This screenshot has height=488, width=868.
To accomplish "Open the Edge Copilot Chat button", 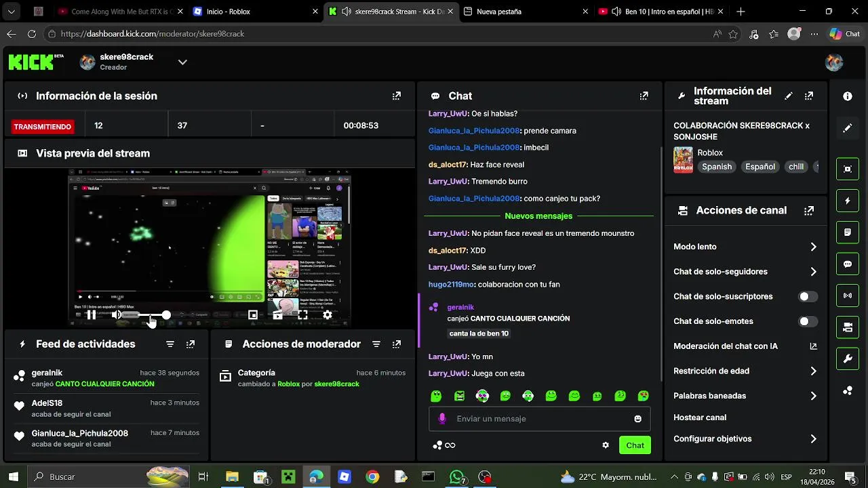I will [x=845, y=34].
